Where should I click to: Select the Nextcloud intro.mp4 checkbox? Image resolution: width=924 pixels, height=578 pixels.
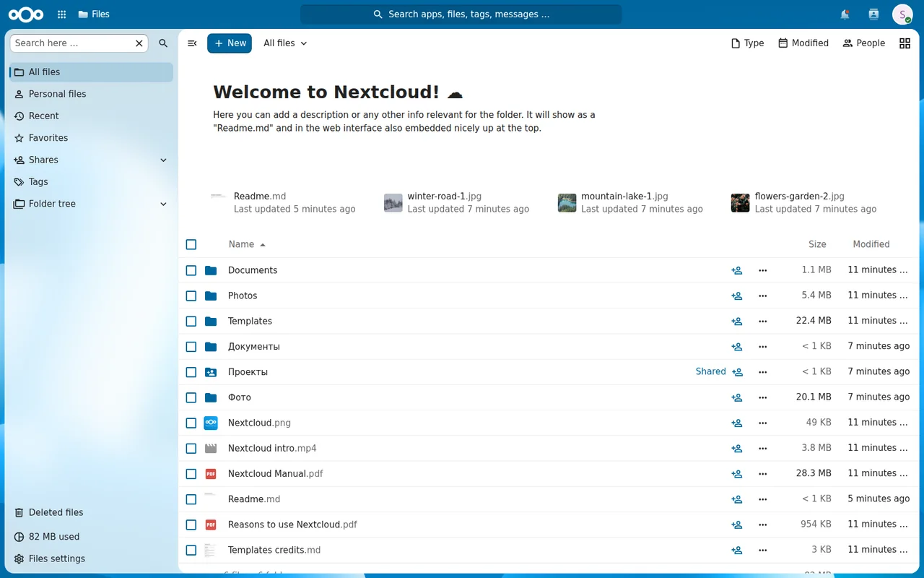point(191,449)
